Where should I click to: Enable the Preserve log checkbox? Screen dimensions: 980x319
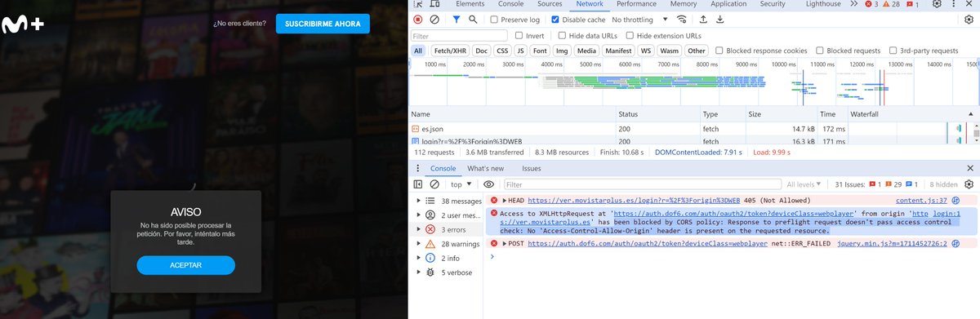click(495, 19)
